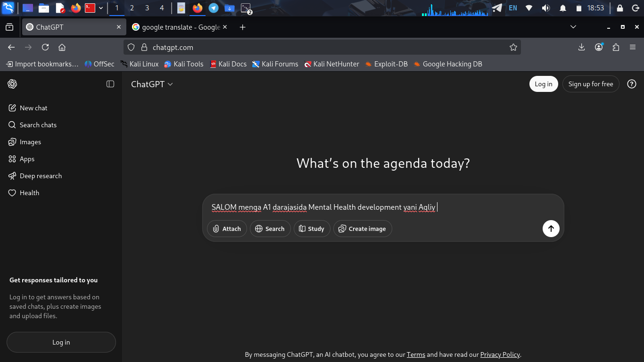Open Deep research from the sidebar
This screenshot has height=362, width=644.
(x=41, y=176)
